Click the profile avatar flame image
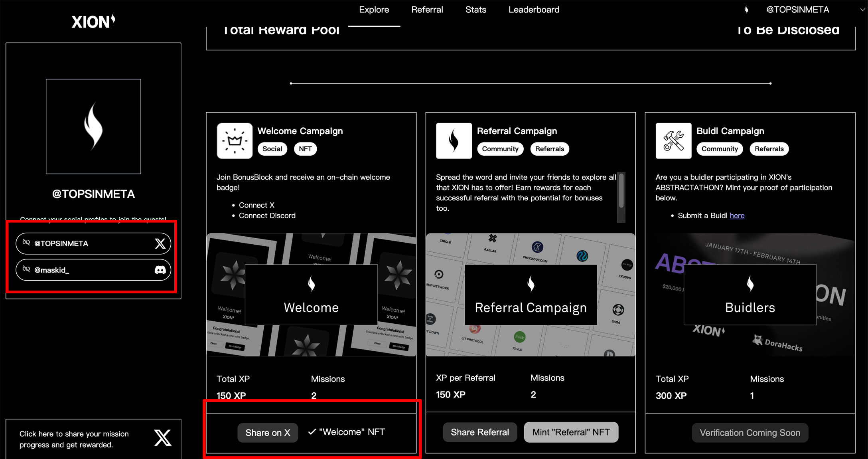The image size is (868, 459). pos(93,127)
